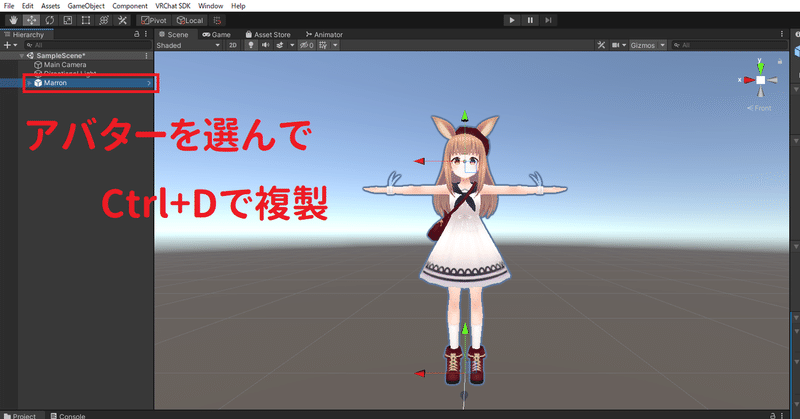This screenshot has width=800, height=419.
Task: Select the Rect tool
Action: click(86, 20)
